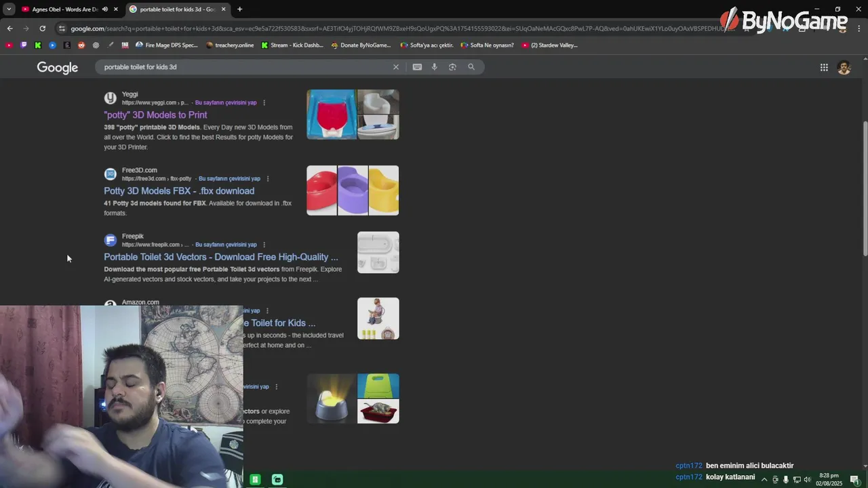
Task: Click the Google logo to go home
Action: (x=58, y=67)
